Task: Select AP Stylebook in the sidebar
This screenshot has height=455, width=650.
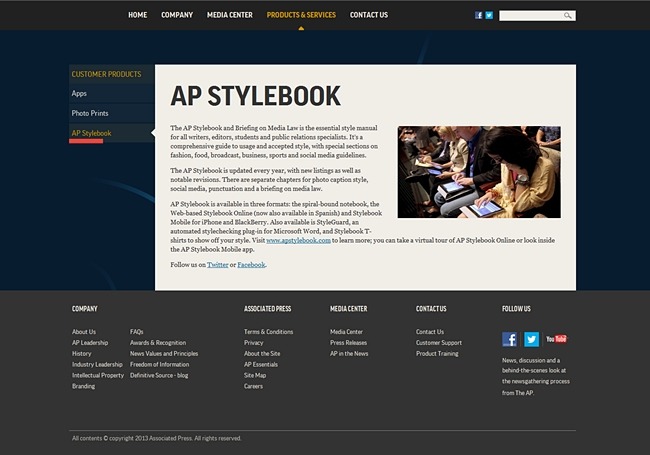Action: (x=112, y=133)
